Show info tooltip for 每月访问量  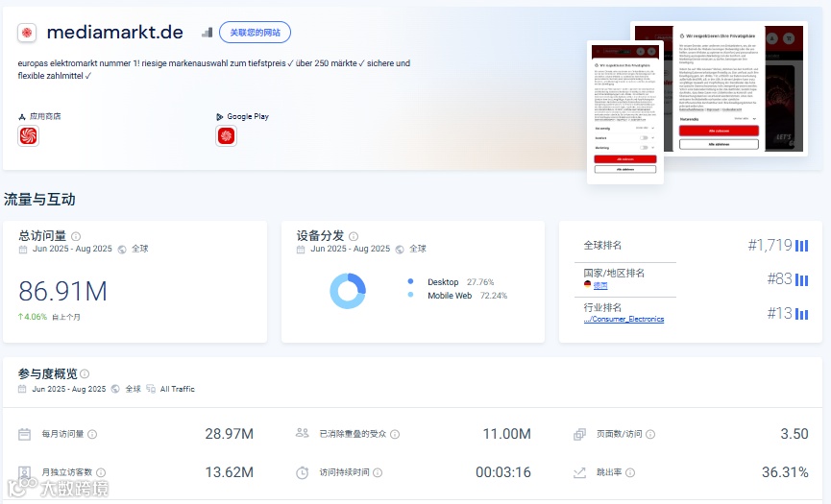tap(92, 434)
